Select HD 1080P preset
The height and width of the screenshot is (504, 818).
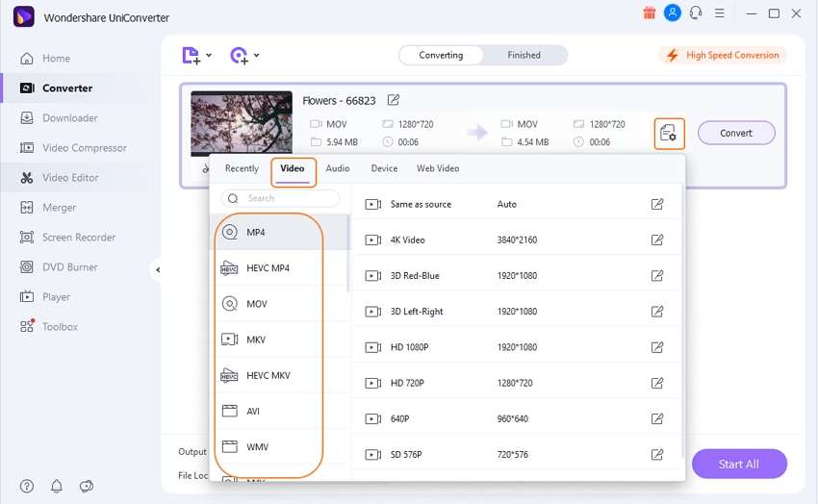517,347
